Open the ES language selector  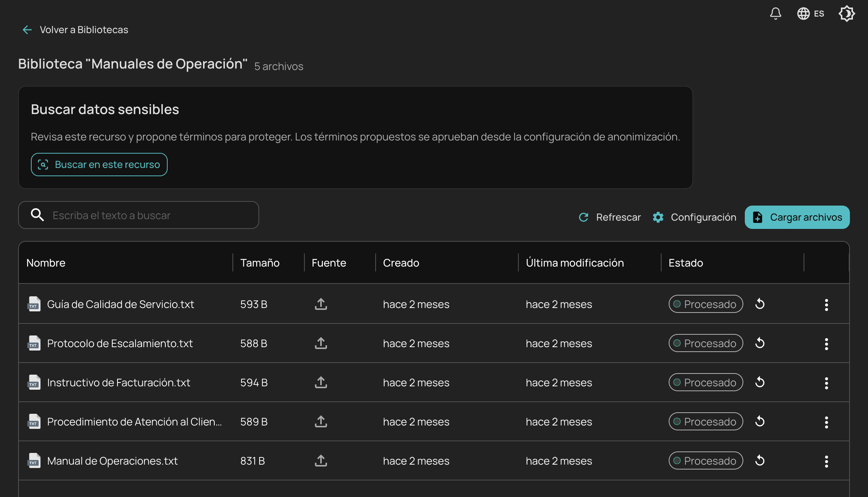811,14
